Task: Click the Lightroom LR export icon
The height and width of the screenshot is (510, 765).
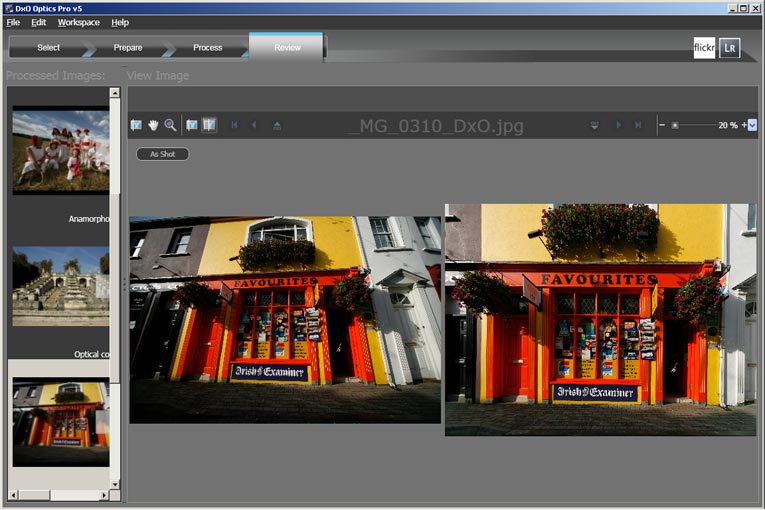Action: [x=730, y=48]
